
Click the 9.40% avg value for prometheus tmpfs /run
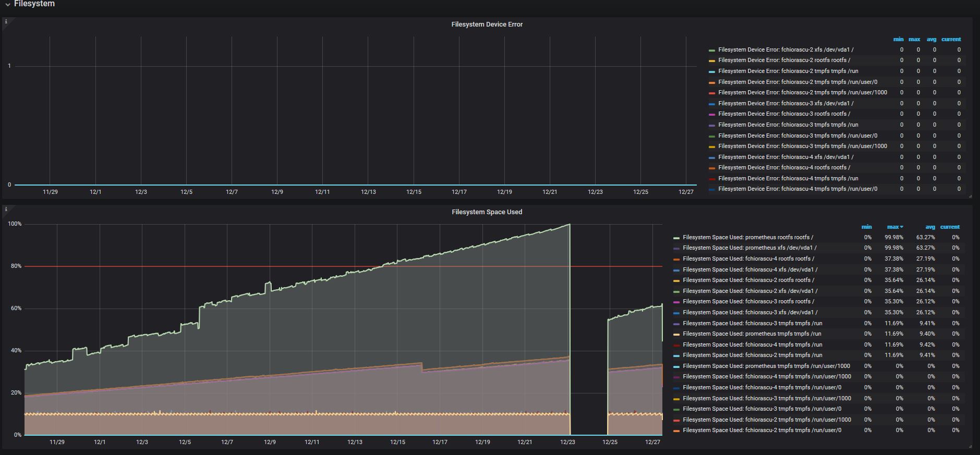click(927, 334)
